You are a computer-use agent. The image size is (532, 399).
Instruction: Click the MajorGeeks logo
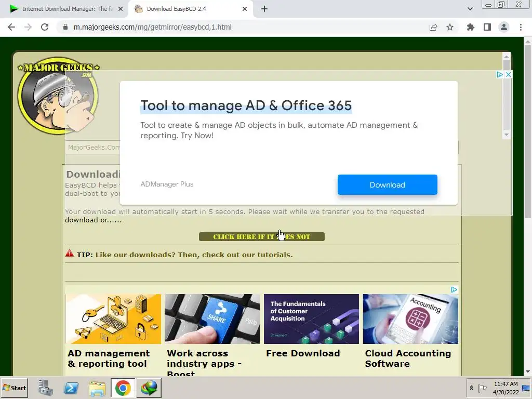click(x=58, y=95)
